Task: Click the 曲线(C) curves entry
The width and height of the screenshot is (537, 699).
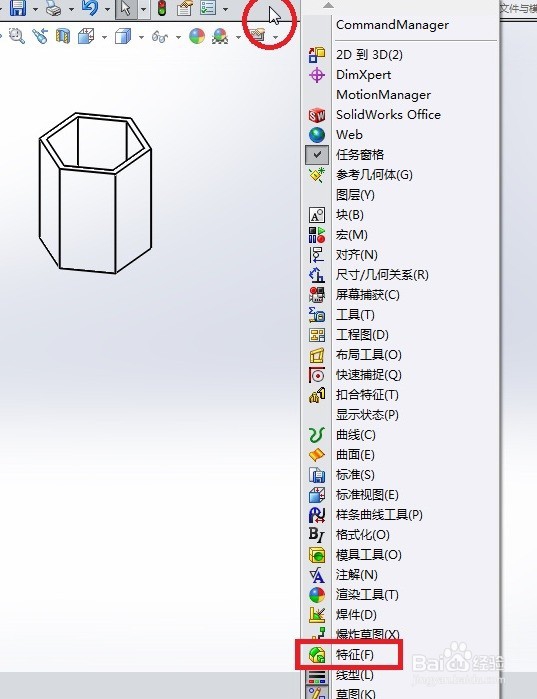Action: pos(401,435)
